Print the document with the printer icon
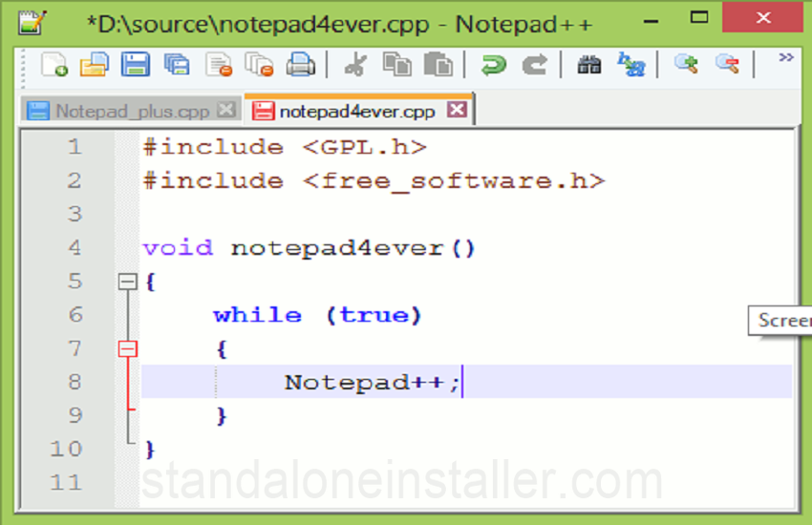This screenshot has width=812, height=525. 300,65
